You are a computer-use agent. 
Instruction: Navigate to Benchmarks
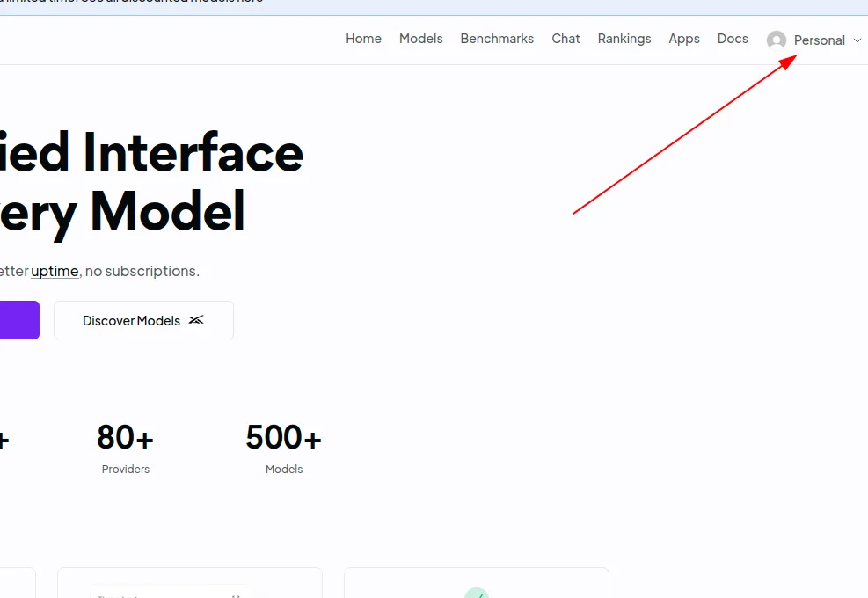(497, 39)
